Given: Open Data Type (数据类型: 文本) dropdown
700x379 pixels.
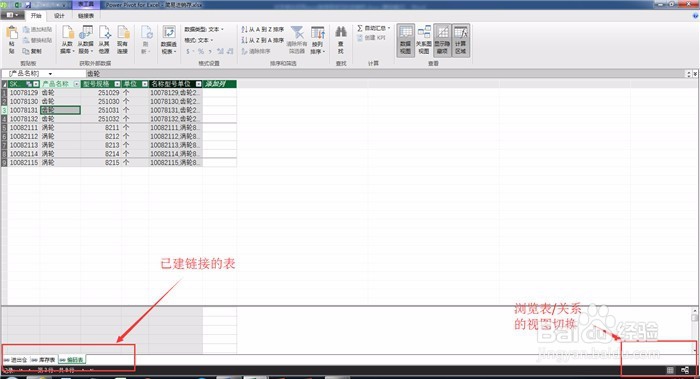Looking at the screenshot, I should [204, 29].
